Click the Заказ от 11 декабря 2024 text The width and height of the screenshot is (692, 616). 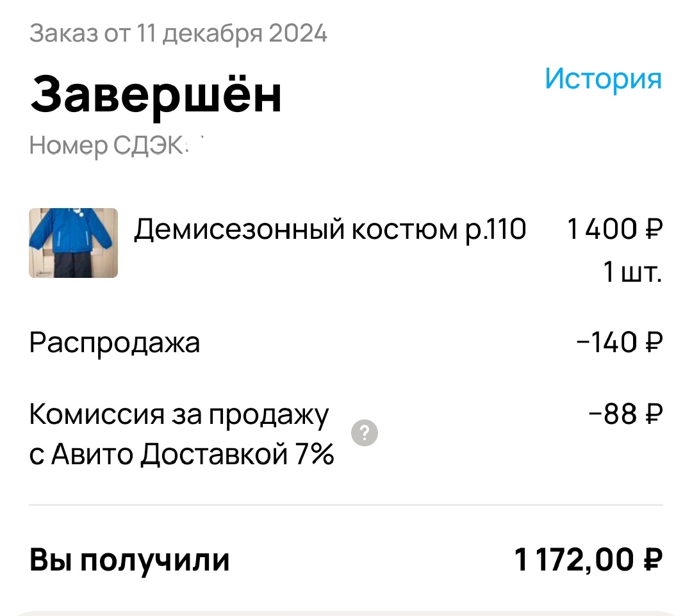click(179, 33)
